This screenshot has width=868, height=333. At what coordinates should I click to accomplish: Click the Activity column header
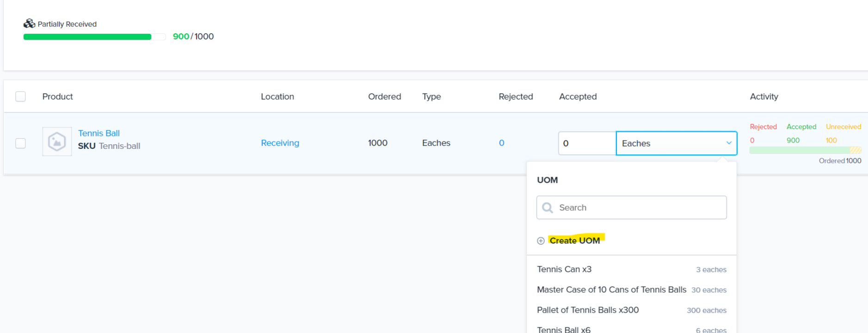pos(764,97)
